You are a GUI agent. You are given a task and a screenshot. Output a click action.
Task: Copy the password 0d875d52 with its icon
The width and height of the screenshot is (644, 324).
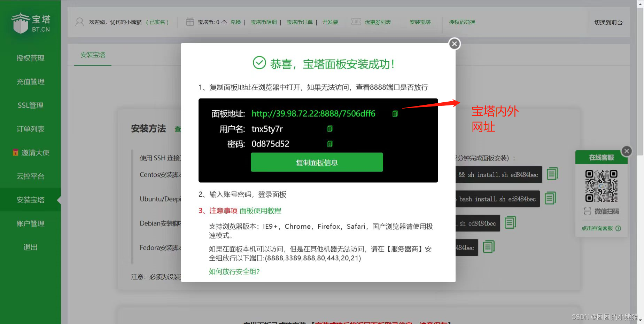(330, 144)
